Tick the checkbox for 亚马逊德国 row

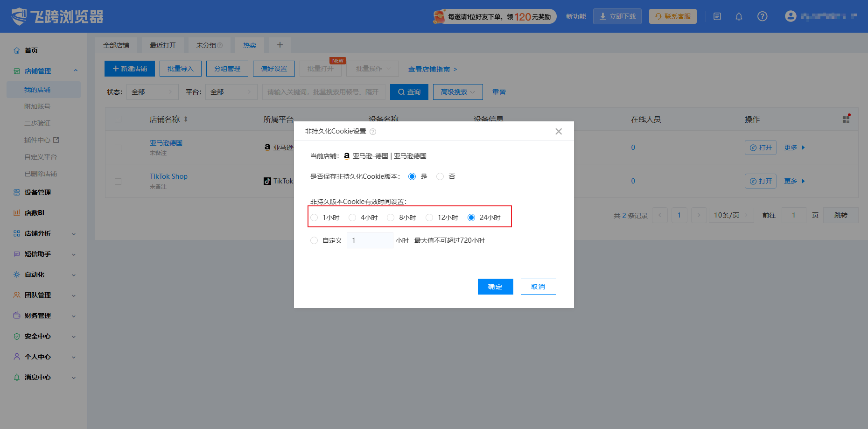118,148
